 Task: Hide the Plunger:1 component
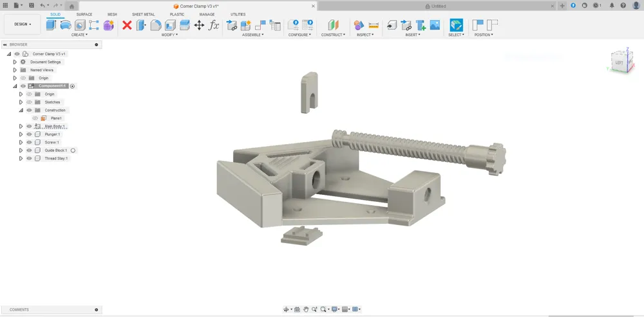tap(29, 134)
